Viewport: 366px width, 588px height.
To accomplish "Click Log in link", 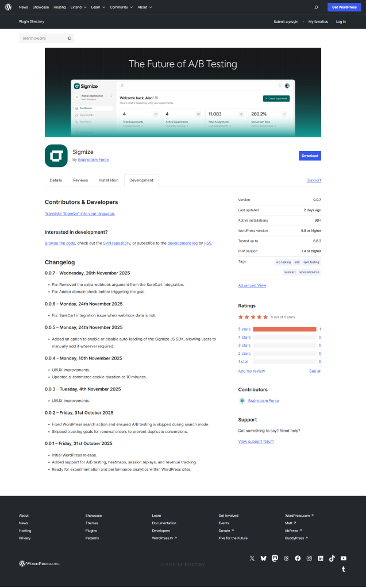I will click(x=341, y=22).
